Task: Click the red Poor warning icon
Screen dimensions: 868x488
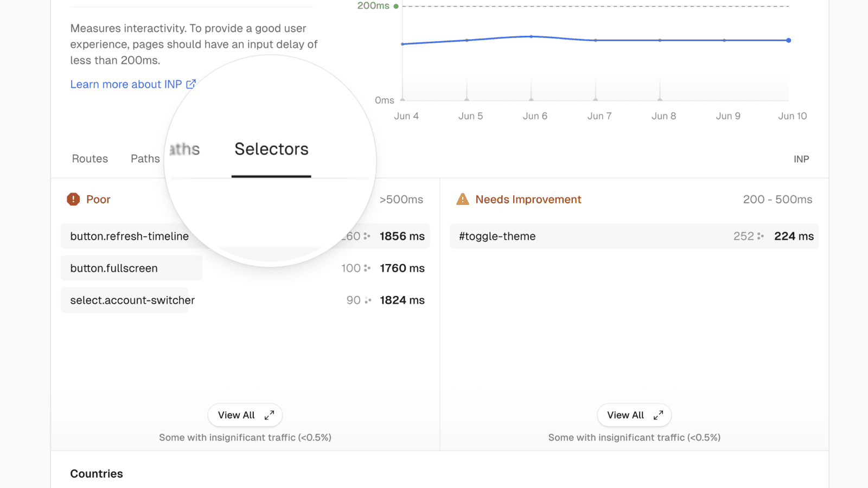Action: (x=73, y=200)
